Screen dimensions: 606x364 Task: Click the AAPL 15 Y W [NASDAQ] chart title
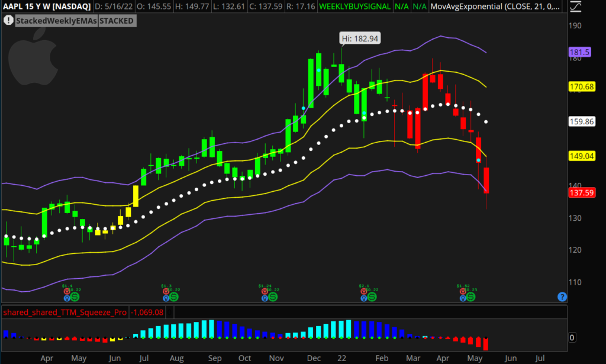pos(47,7)
